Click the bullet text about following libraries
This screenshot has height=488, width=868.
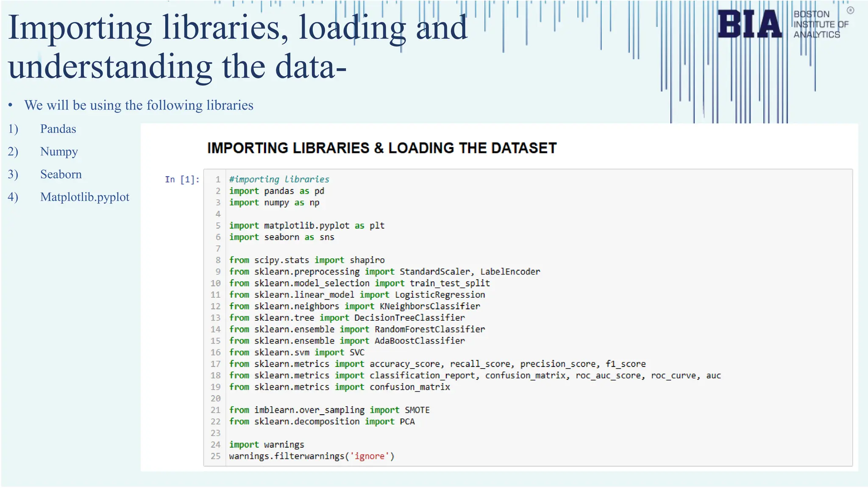tap(139, 105)
